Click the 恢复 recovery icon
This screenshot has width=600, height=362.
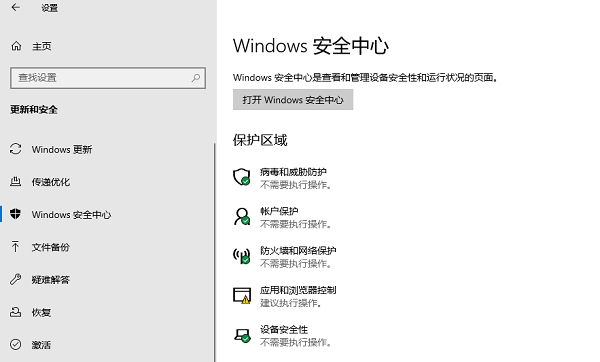pyautogui.click(x=16, y=312)
